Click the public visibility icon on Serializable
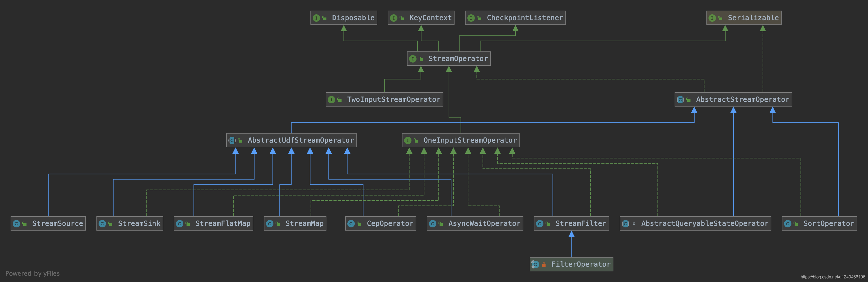The width and height of the screenshot is (868, 282). tap(720, 18)
